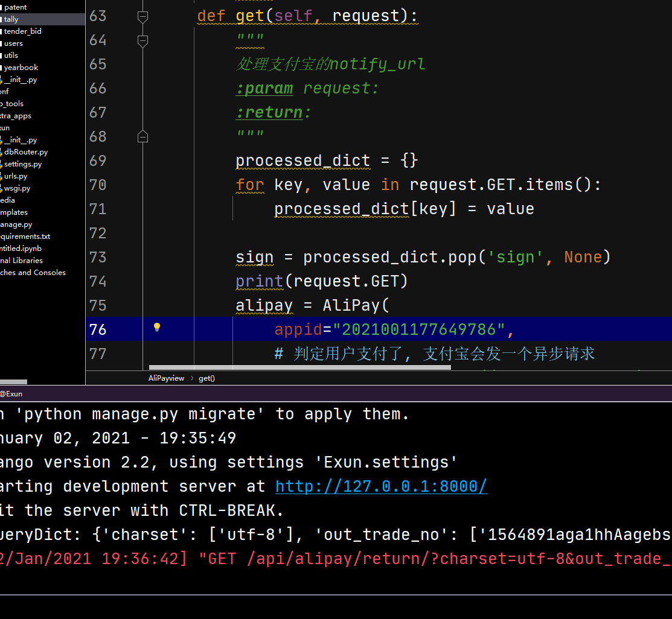Open manage.py in project tree

16,224
